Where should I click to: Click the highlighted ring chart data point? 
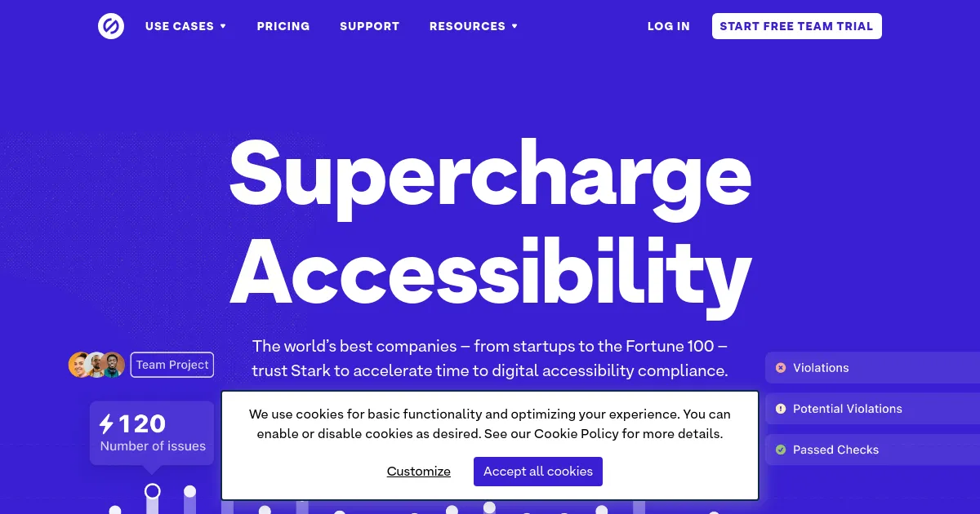click(153, 491)
